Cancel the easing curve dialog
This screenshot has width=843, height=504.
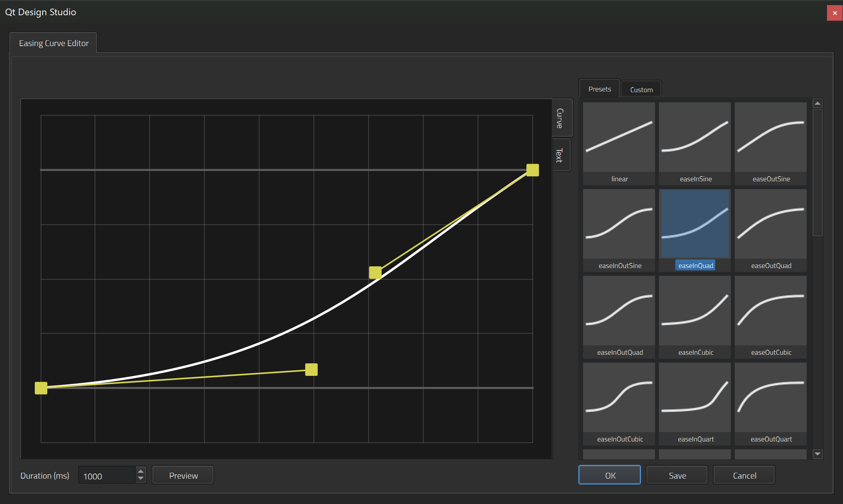coord(744,475)
